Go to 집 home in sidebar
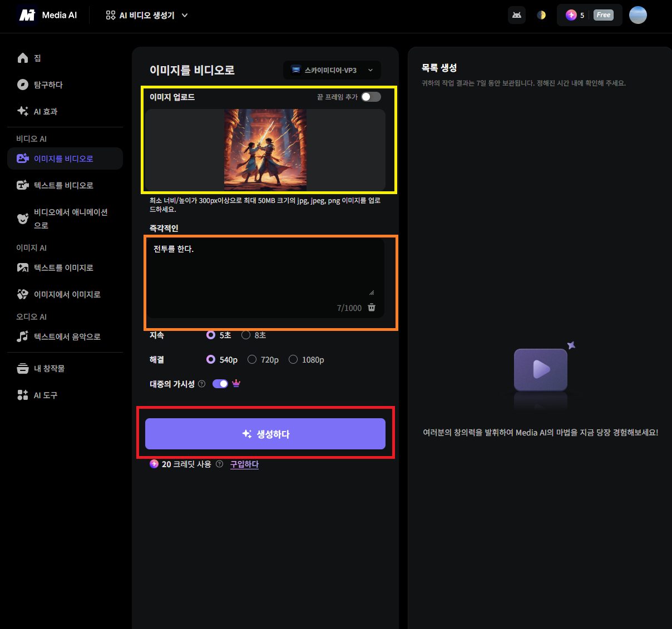Image resolution: width=672 pixels, height=629 pixels. tap(65, 58)
